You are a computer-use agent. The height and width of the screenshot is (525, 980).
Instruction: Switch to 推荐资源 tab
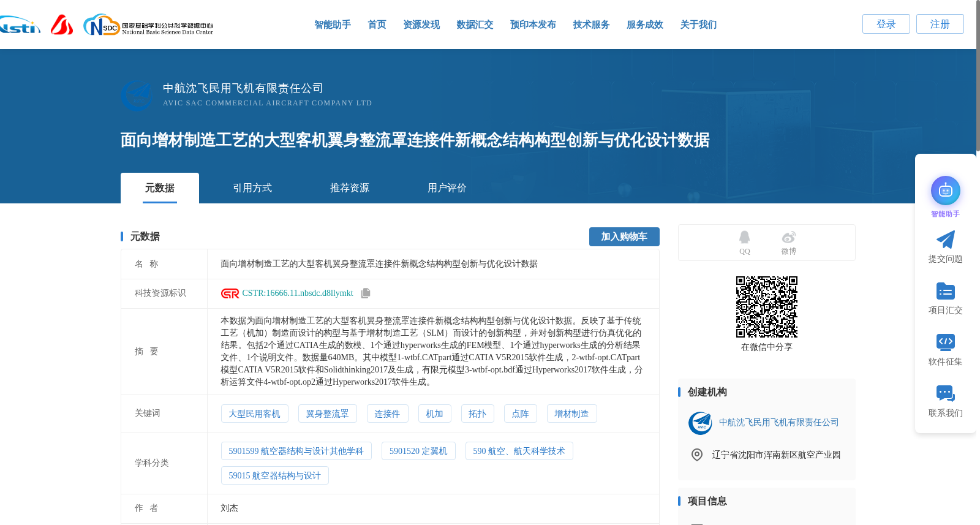[x=350, y=188]
